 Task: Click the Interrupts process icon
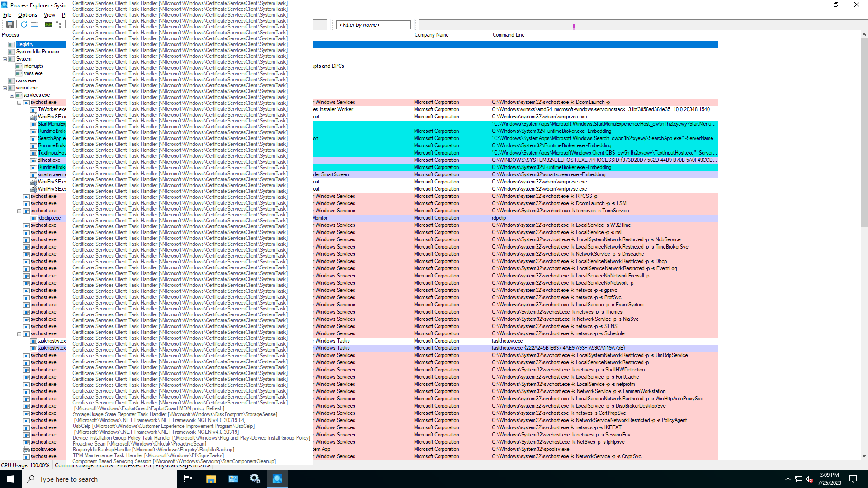point(19,66)
